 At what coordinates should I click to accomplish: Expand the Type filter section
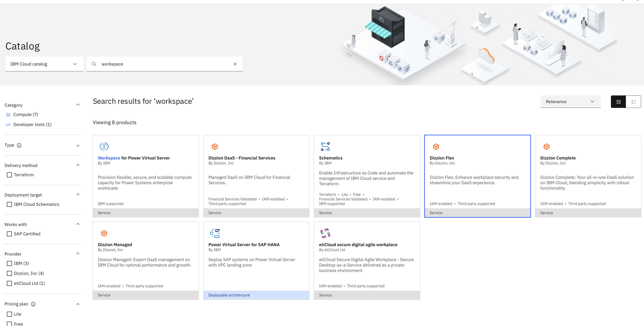[78, 145]
